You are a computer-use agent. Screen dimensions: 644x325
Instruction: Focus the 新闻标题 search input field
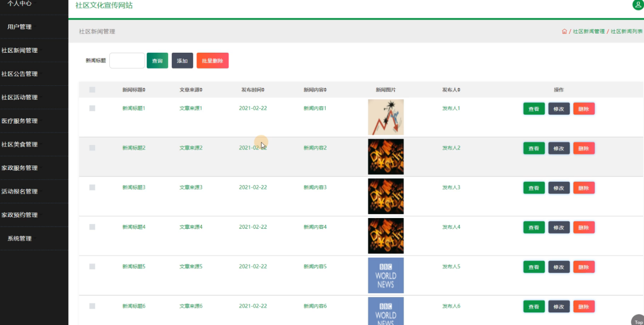coord(127,60)
